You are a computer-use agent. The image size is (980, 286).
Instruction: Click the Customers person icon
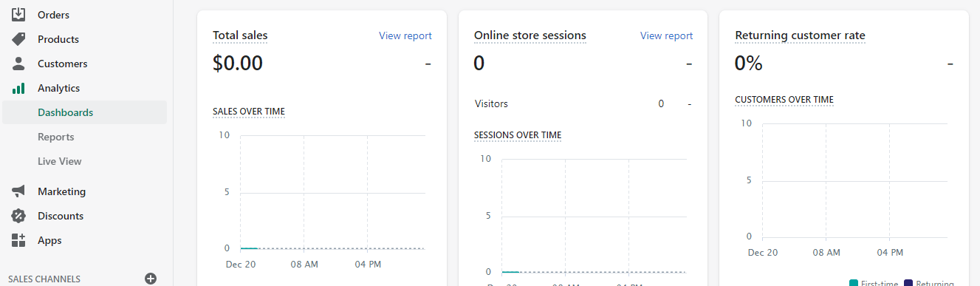[18, 64]
